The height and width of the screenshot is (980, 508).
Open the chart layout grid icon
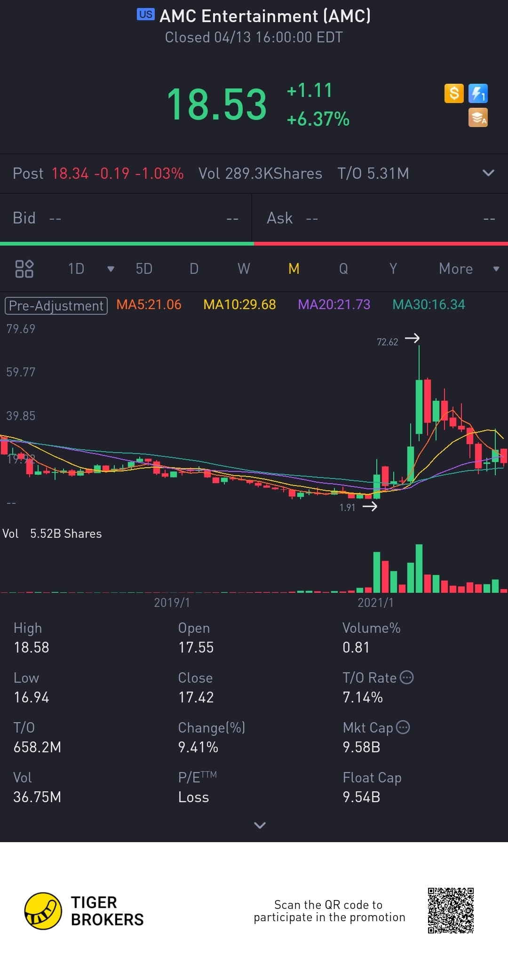[x=24, y=269]
